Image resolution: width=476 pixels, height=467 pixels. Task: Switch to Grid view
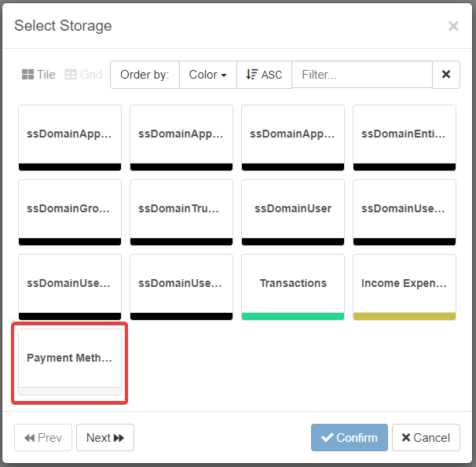[x=83, y=75]
